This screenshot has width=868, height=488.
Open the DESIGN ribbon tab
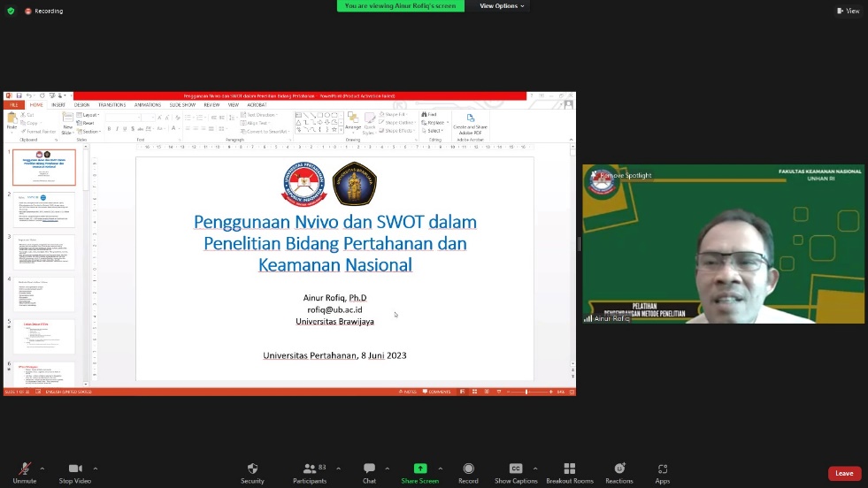point(81,104)
